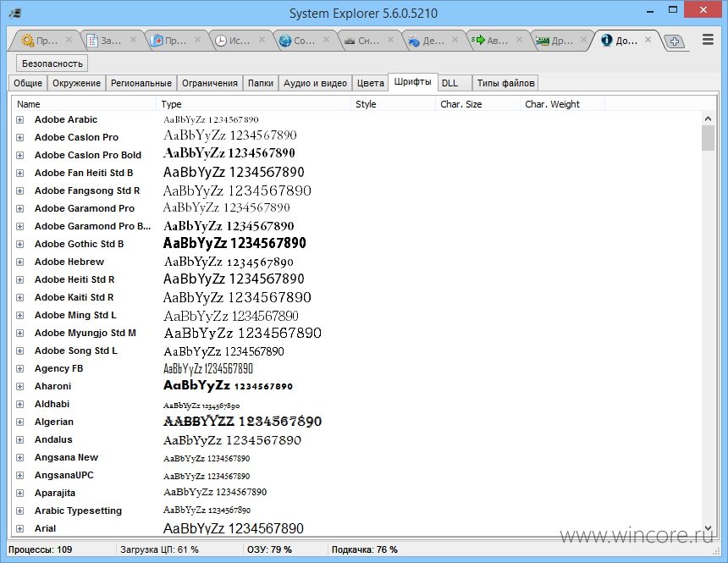The image size is (728, 563).
Task: Click the font list scroll-down arrow
Action: pos(708,528)
